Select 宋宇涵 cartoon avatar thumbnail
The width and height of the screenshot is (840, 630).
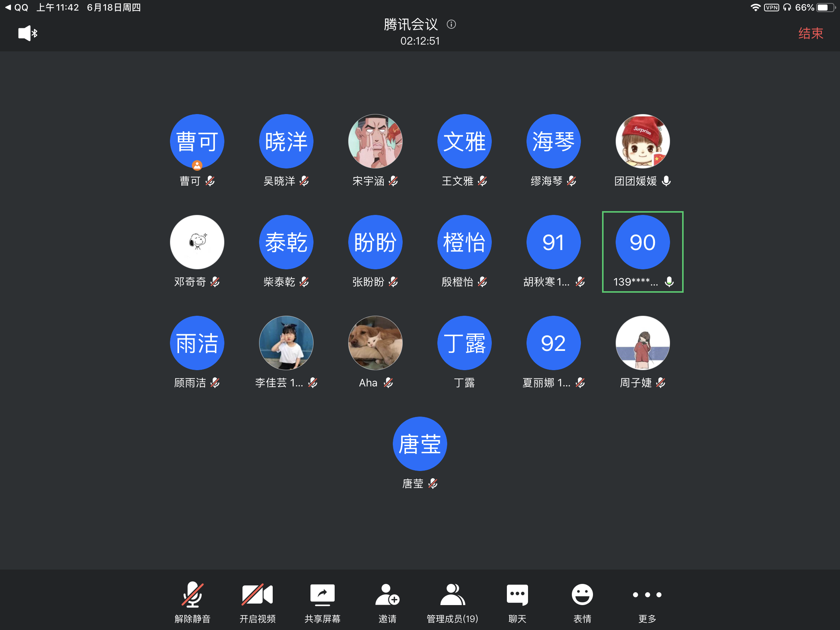tap(375, 141)
